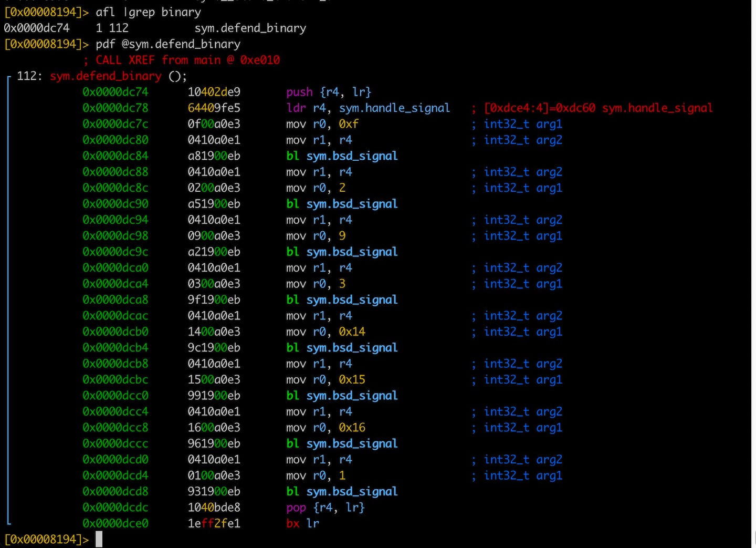Select the 'mov r0, 0x14' instruction

(325, 332)
